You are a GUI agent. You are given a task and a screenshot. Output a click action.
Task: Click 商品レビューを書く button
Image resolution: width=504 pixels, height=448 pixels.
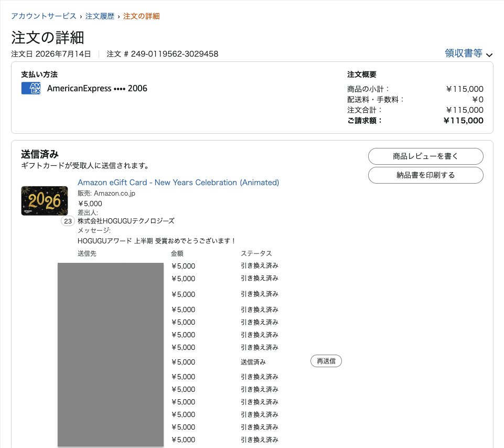pos(425,156)
